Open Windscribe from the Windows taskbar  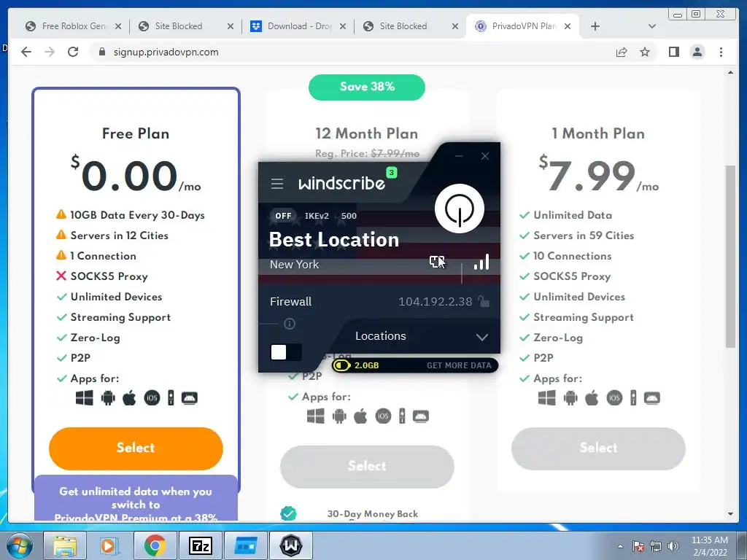coord(291,545)
